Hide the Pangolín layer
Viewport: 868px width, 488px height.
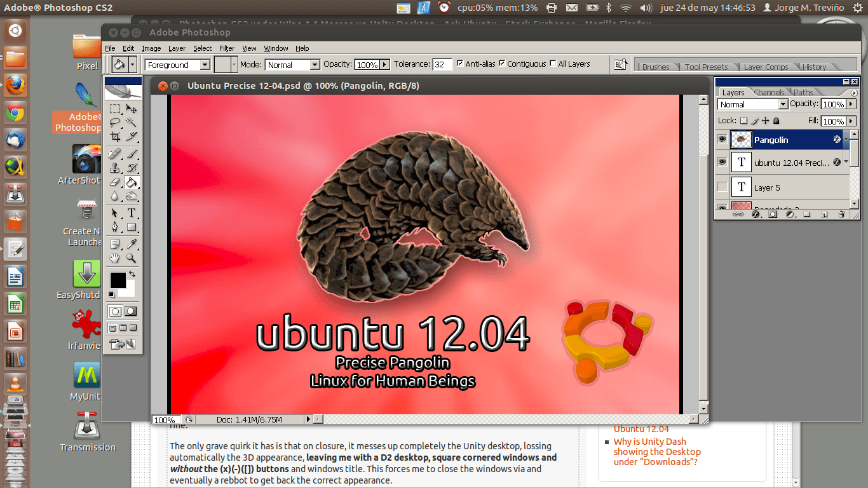point(722,139)
